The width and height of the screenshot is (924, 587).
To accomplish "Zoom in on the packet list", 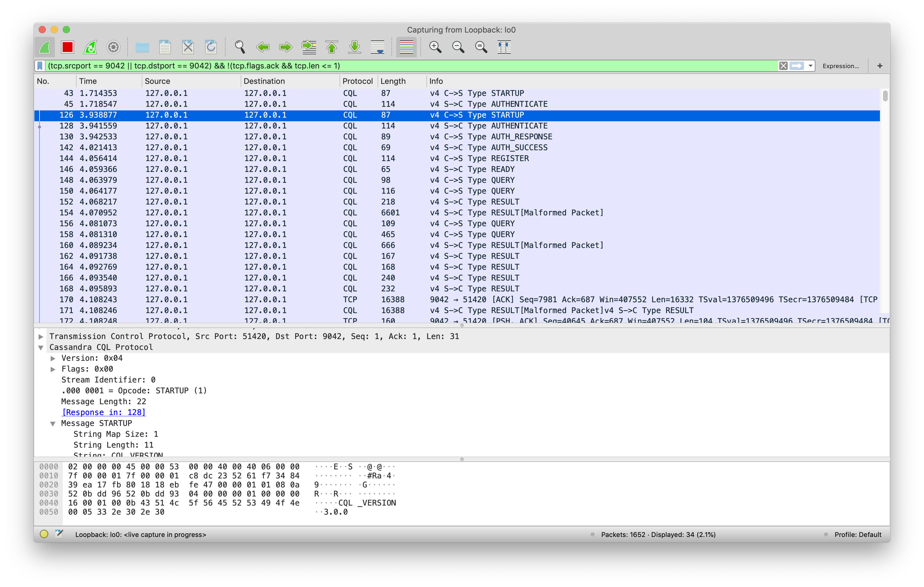I will pos(435,47).
